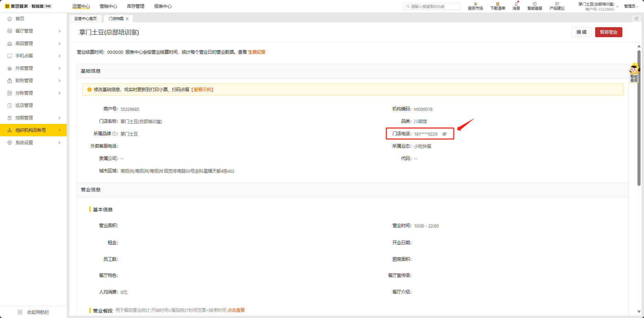The image size is (644, 318).
Task: Click the red 暂停营业 button
Action: click(609, 32)
